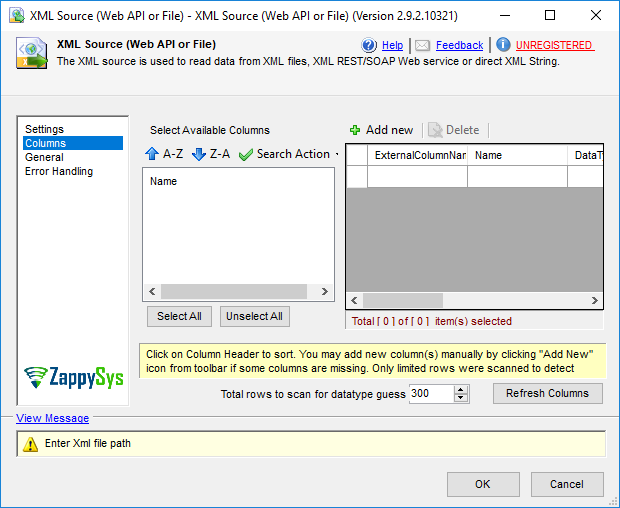
Task: Maximize the XML Source window
Action: (x=550, y=15)
